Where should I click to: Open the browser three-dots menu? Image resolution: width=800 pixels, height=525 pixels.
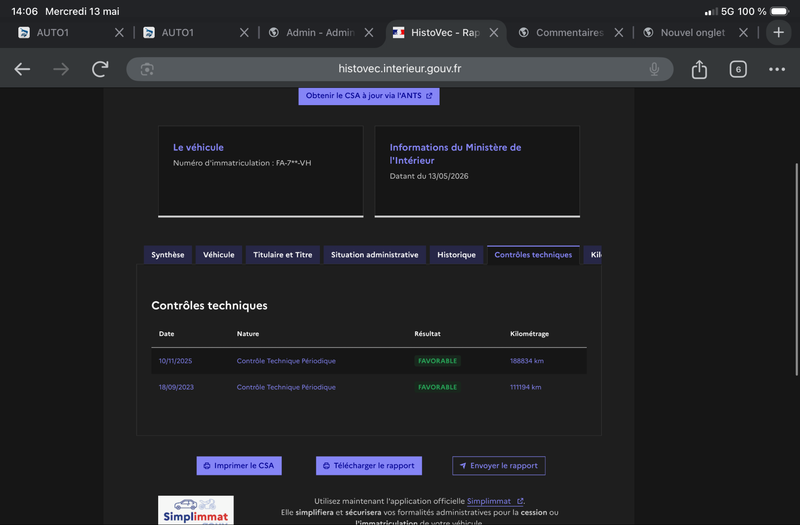777,69
